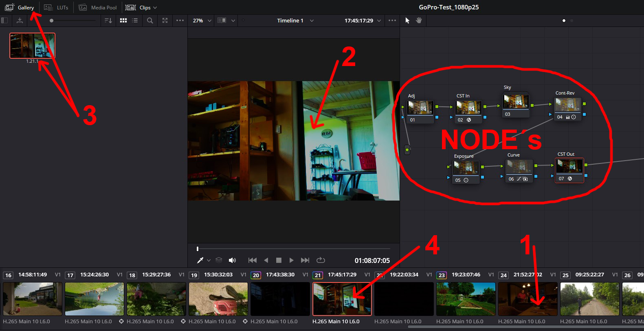Viewport: 644px width, 331px height.
Task: Move the viewer scrubber playhead
Action: tap(198, 249)
